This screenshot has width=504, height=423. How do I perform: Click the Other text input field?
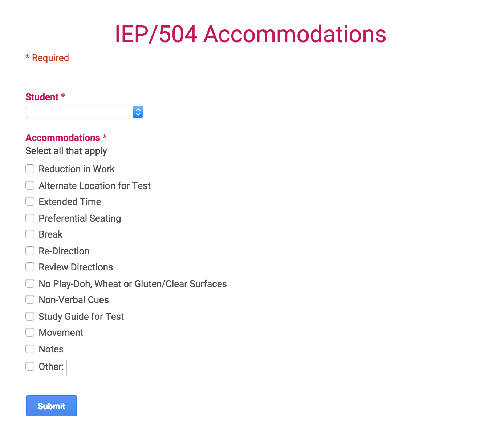tap(121, 368)
